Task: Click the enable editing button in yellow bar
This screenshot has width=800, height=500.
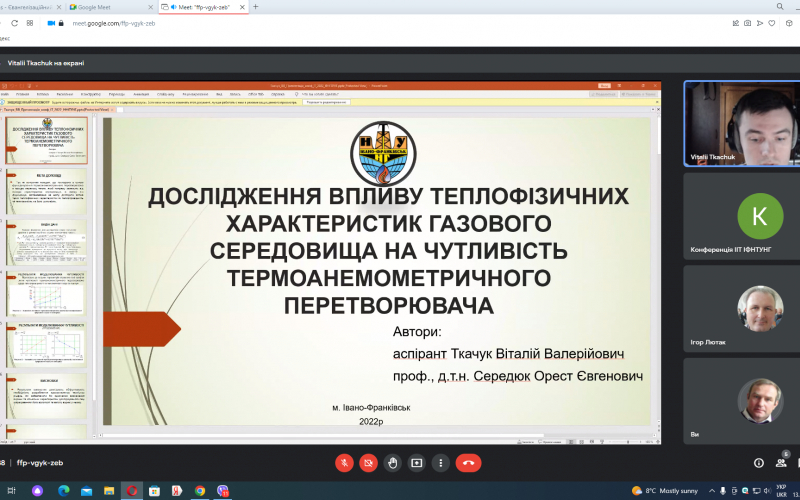Action: click(327, 102)
